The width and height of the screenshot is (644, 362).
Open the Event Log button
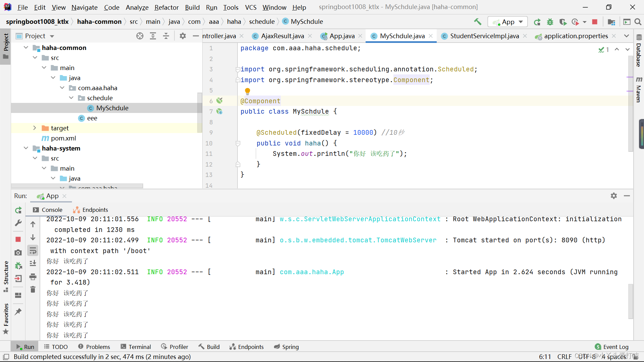pyautogui.click(x=612, y=347)
